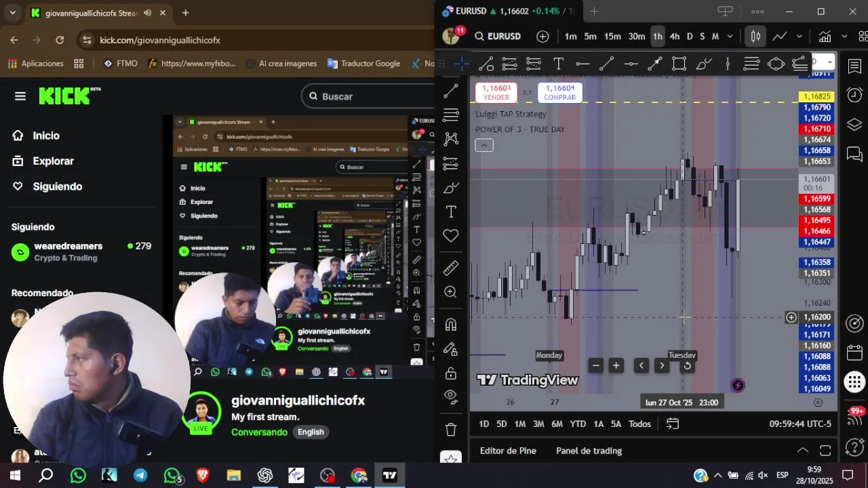Open the Chats bubble icon in right sidebar
The image size is (868, 488).
click(x=854, y=155)
